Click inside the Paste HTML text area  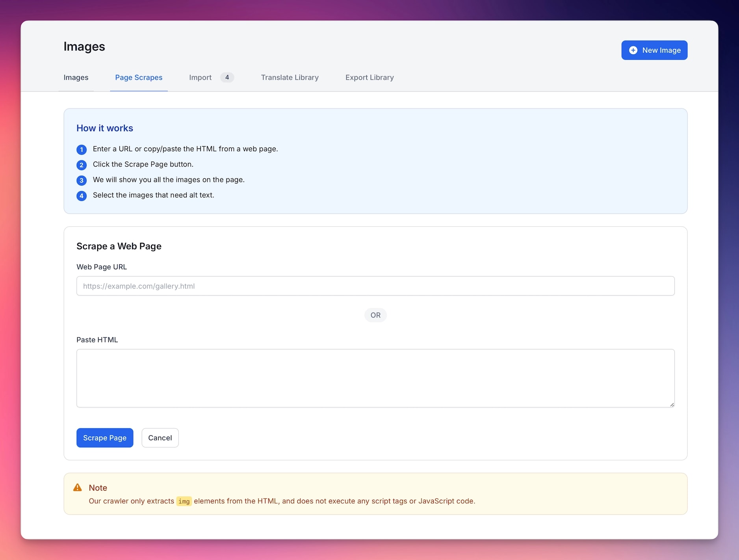[375, 378]
